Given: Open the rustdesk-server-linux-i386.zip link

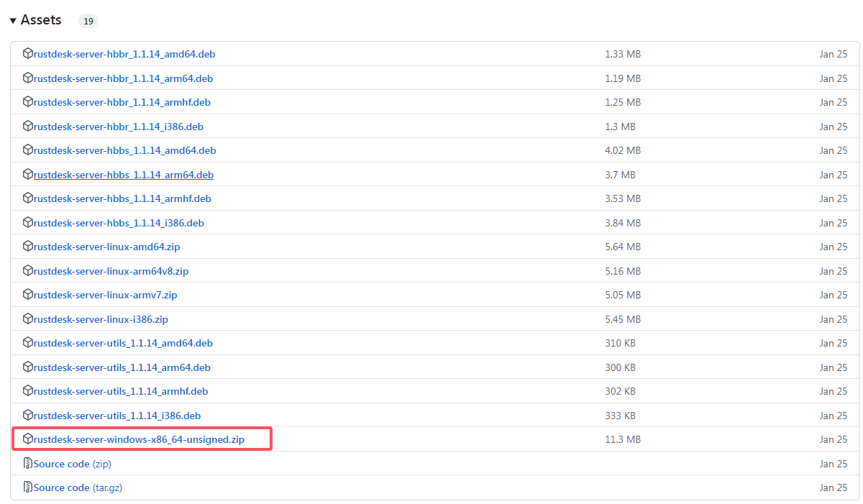Looking at the screenshot, I should [101, 319].
